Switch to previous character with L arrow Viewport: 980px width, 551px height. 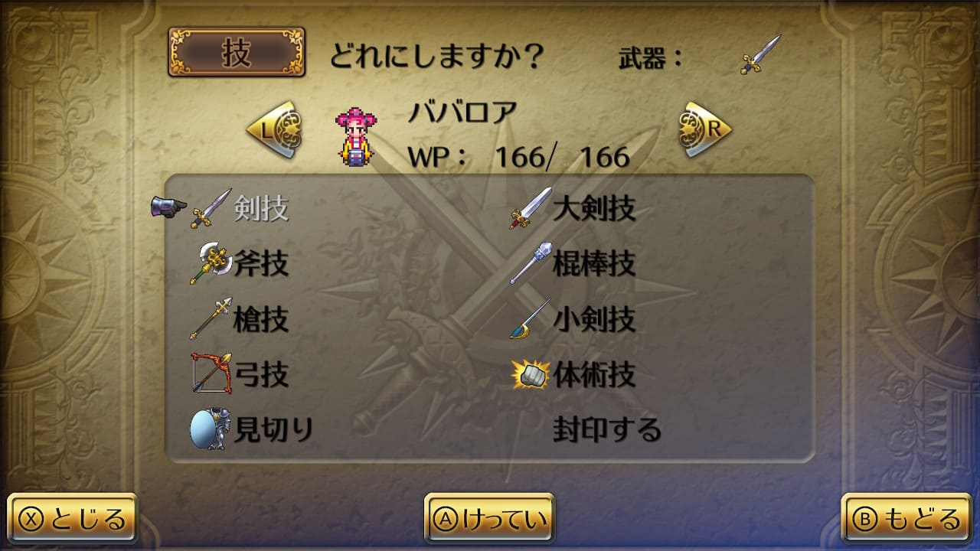pyautogui.click(x=274, y=129)
